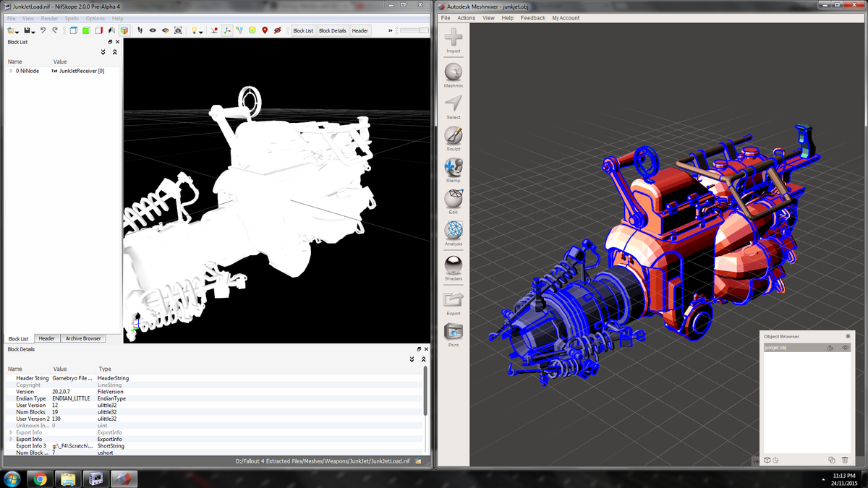Viewport: 868px width, 488px height.
Task: Toggle the Show Grid red marker icon
Action: point(214,30)
